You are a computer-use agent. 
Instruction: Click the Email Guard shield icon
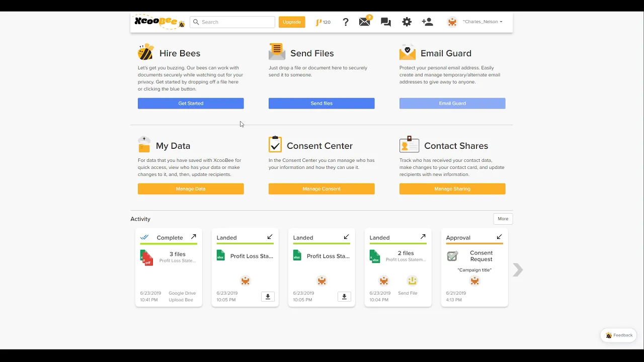408,52
